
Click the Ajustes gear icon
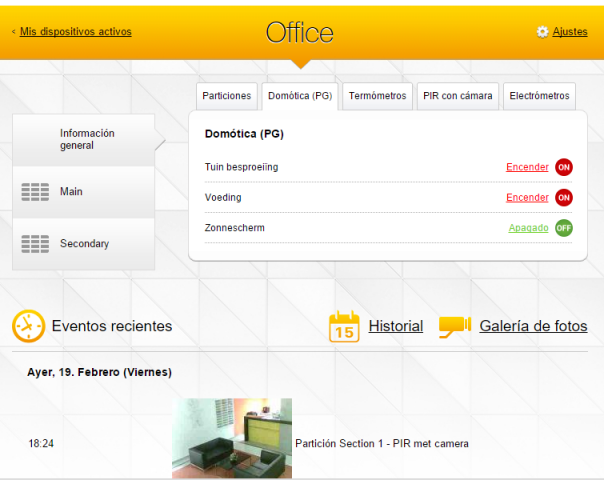click(542, 32)
